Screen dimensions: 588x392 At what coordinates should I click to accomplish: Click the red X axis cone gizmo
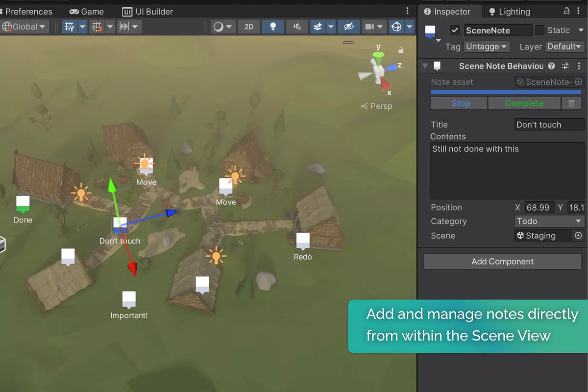click(386, 84)
